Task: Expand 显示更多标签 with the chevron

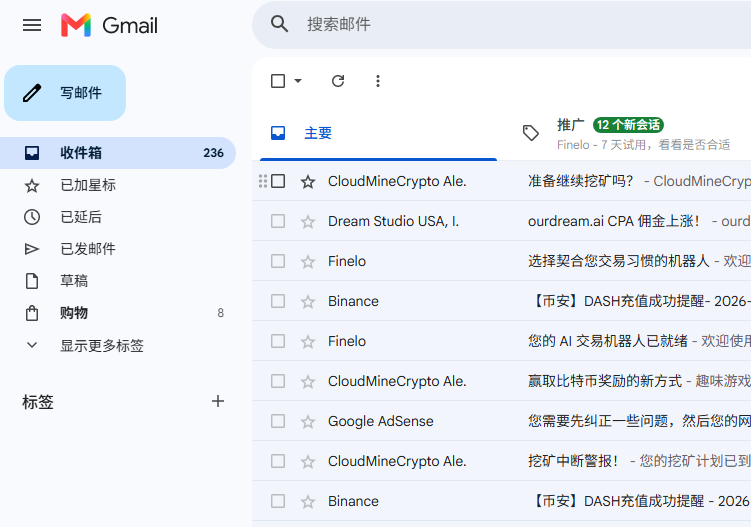Action: coord(32,345)
